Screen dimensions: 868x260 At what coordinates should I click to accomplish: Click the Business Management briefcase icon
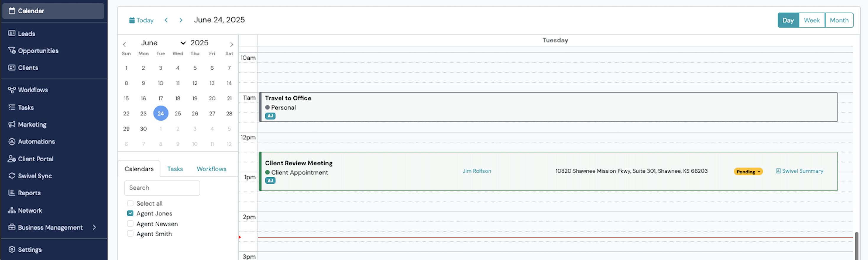[x=12, y=227]
